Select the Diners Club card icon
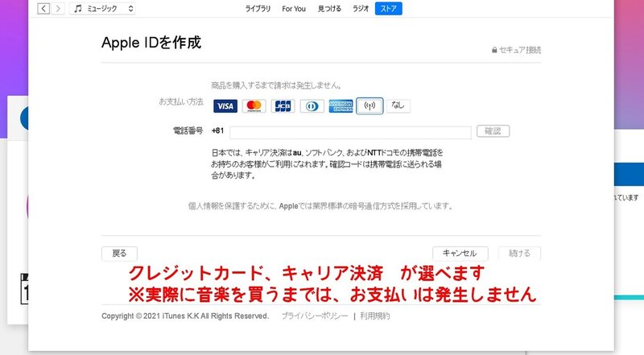The height and width of the screenshot is (355, 644). pyautogui.click(x=312, y=106)
